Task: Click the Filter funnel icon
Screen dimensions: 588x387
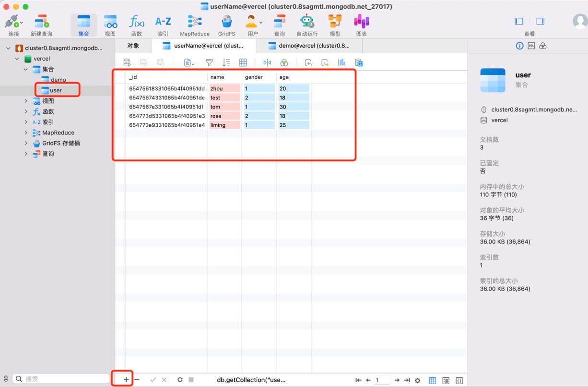Action: 209,62
